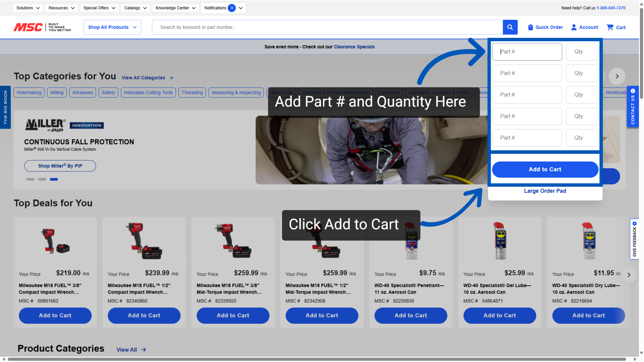Add item MSC# 82340860 to cart
The width and height of the screenshot is (644, 362).
coord(144,316)
